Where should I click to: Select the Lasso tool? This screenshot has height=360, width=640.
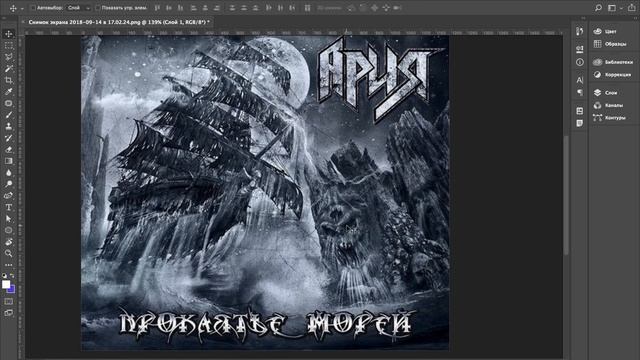tap(9, 57)
